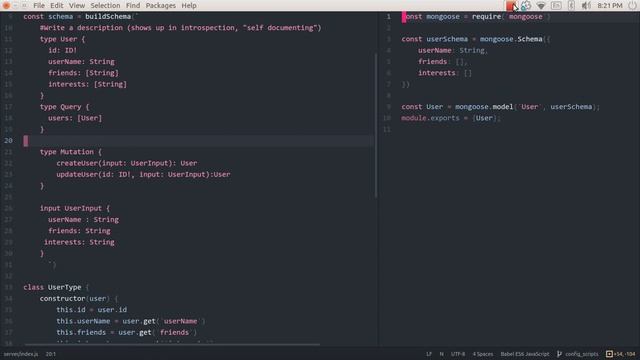Click 'mongoose.Schema' in right editor

tap(511, 39)
